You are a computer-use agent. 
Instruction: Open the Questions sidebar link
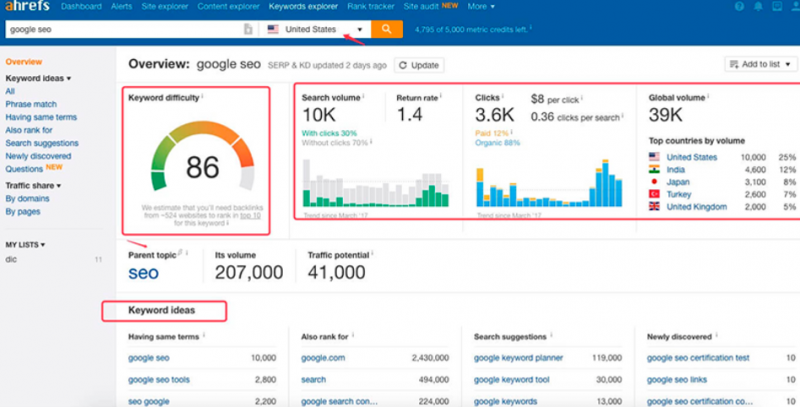pyautogui.click(x=24, y=169)
